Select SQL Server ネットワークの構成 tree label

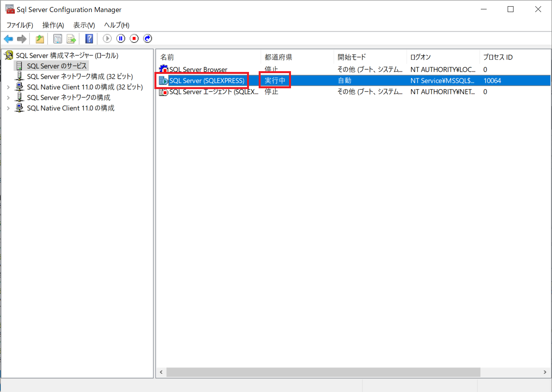[68, 97]
